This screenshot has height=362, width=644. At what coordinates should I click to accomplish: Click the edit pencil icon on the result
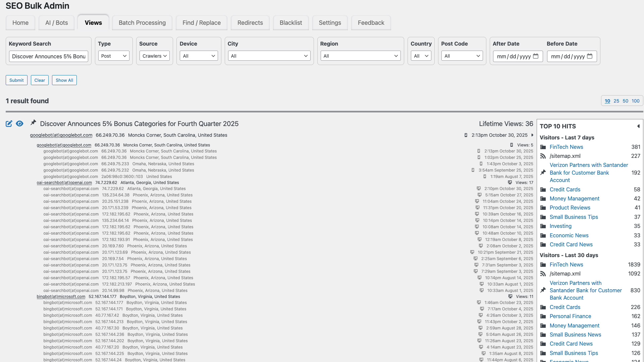pos(9,124)
